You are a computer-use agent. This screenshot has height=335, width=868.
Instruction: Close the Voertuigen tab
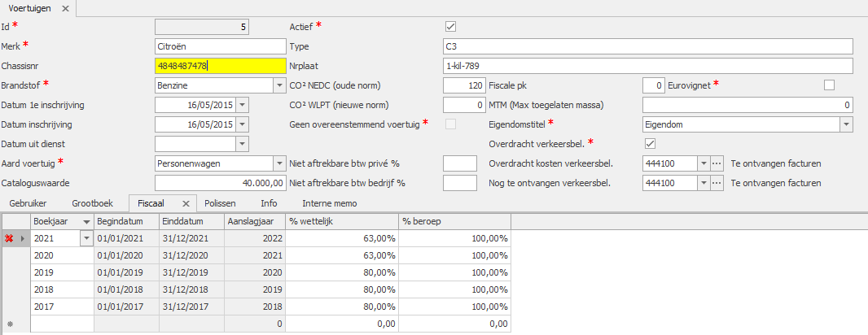tap(66, 7)
